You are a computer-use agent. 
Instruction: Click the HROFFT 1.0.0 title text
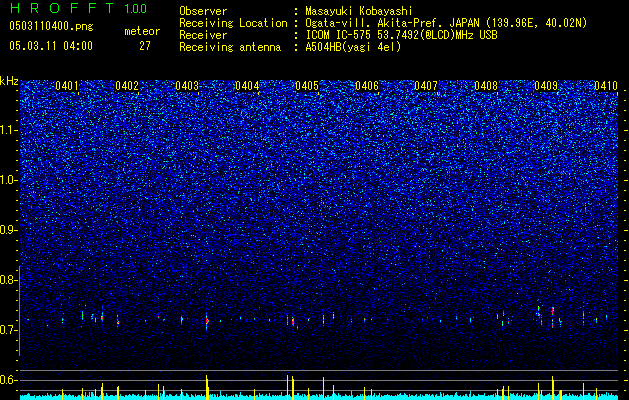78,8
